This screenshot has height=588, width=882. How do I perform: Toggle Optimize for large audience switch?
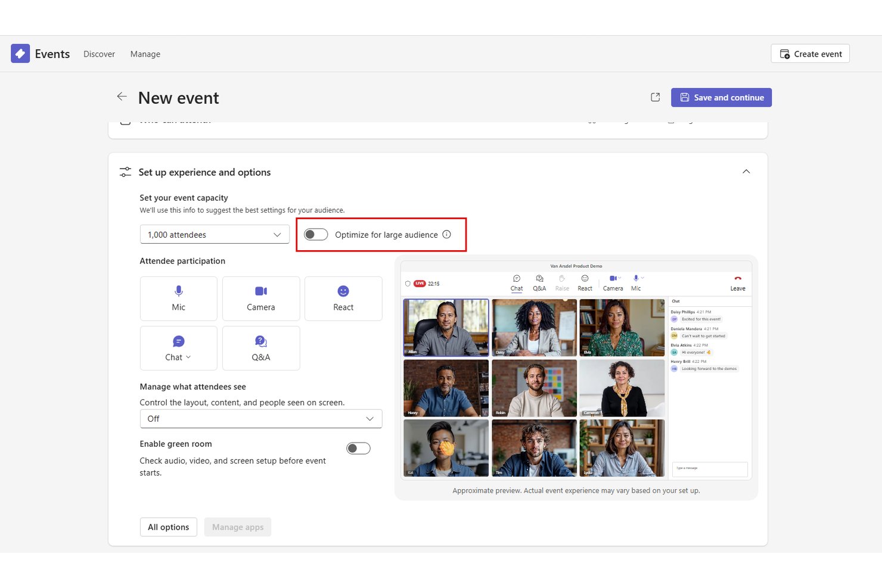[316, 234]
